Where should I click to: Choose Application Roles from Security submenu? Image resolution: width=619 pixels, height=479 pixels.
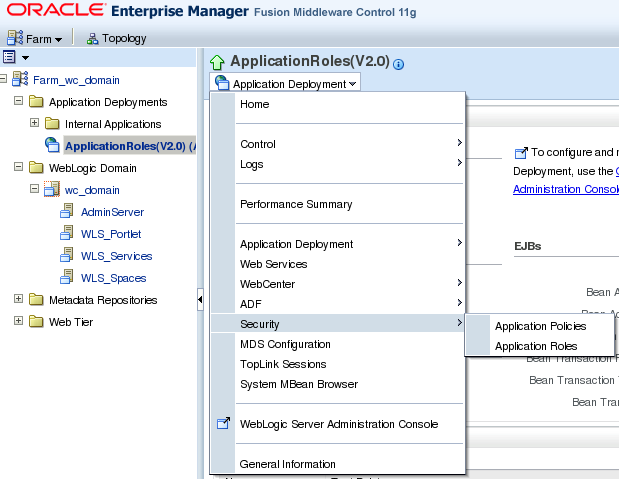tap(536, 346)
